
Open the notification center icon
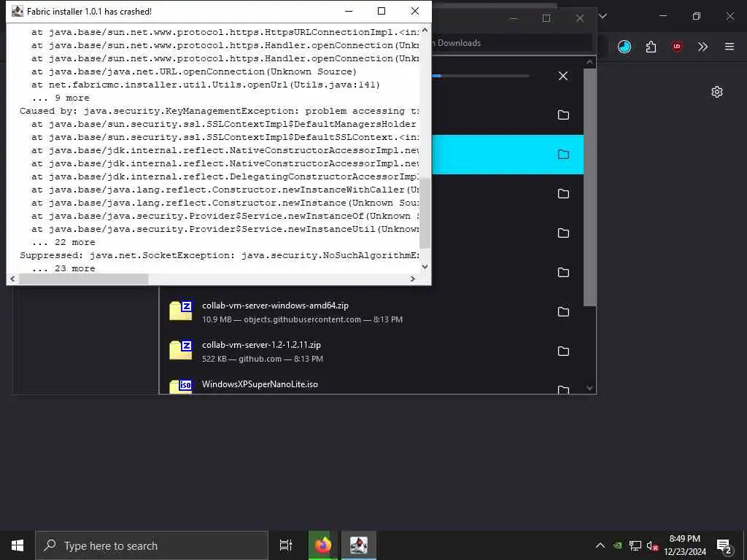724,545
